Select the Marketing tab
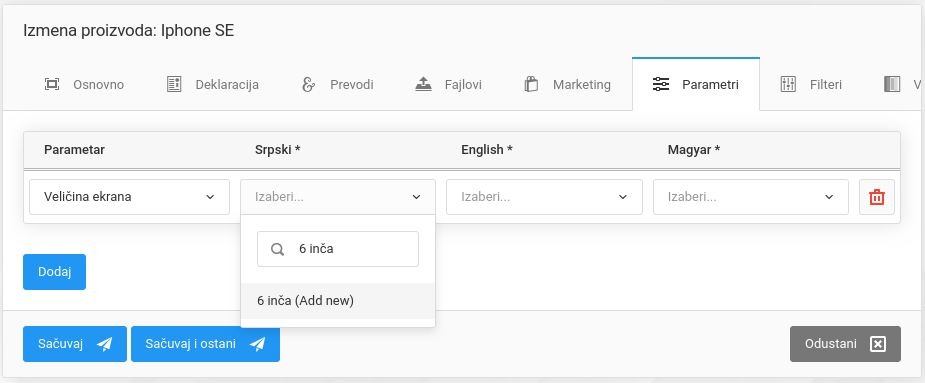Viewport: 925px width, 383px height. pos(568,84)
